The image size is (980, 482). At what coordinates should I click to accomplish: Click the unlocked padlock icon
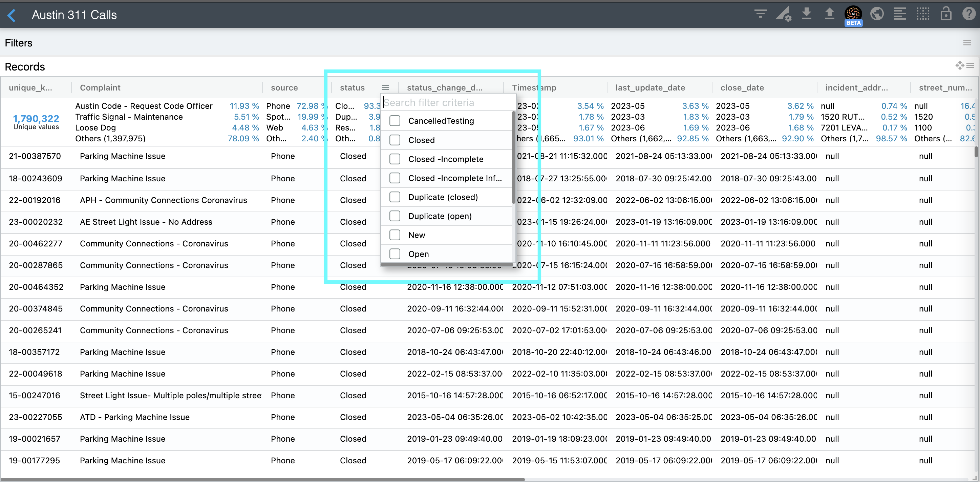[946, 14]
